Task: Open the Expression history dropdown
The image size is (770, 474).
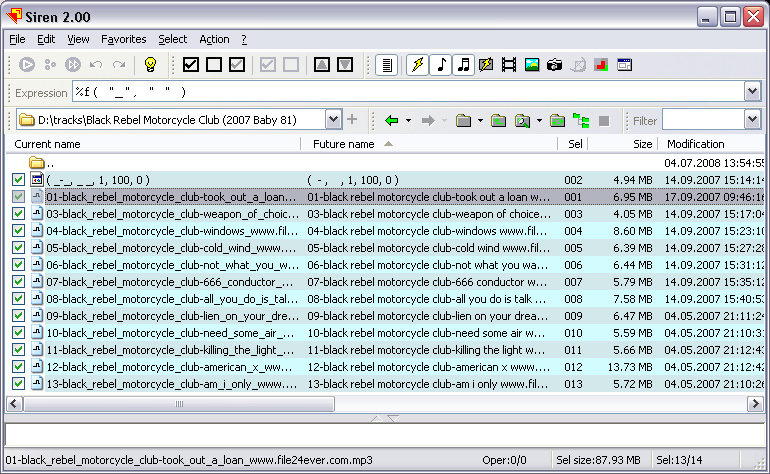Action: [x=752, y=91]
